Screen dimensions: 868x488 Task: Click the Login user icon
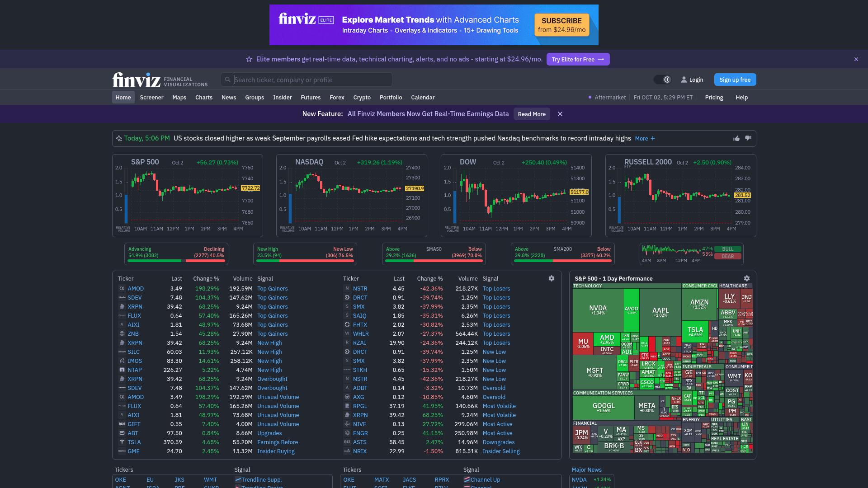(x=684, y=80)
